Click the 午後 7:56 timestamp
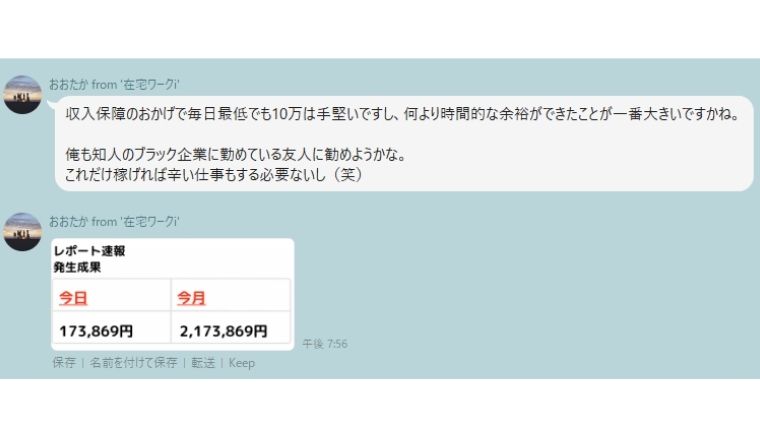This screenshot has height=428, width=760. [325, 344]
